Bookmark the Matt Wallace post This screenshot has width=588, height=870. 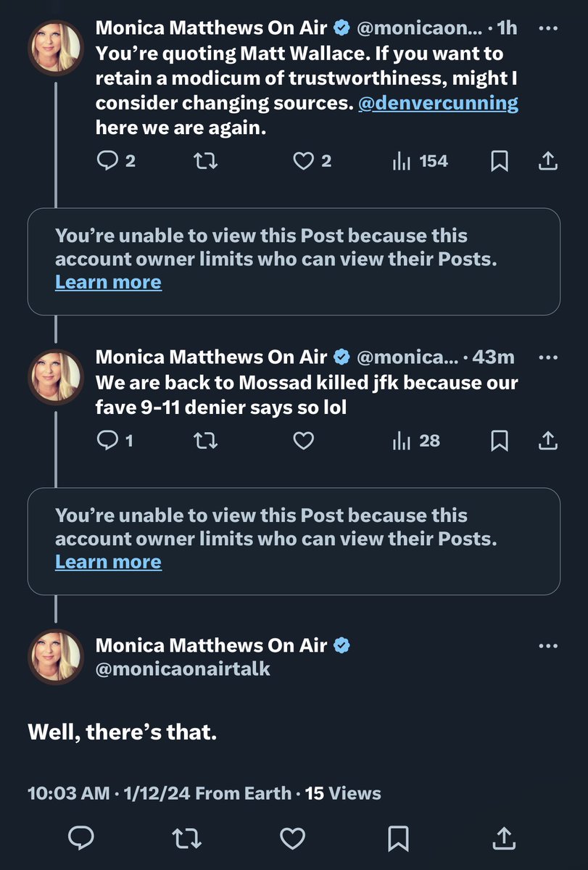click(x=499, y=161)
